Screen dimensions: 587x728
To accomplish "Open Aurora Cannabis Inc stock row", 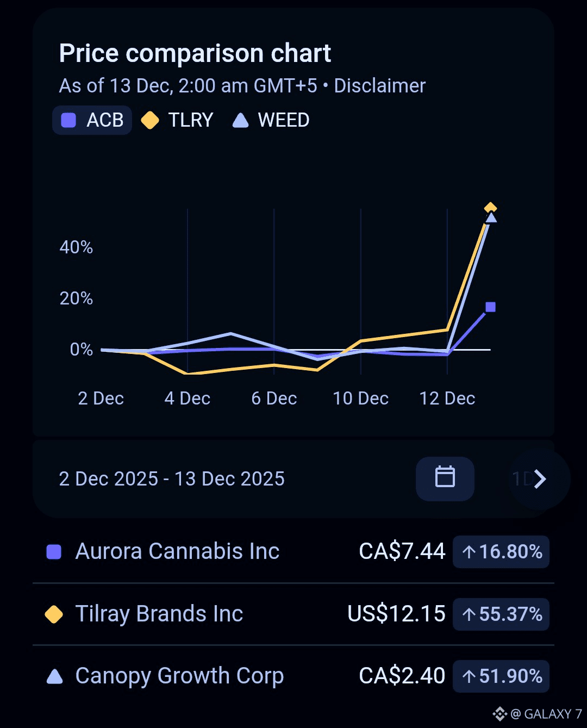I will point(177,551).
